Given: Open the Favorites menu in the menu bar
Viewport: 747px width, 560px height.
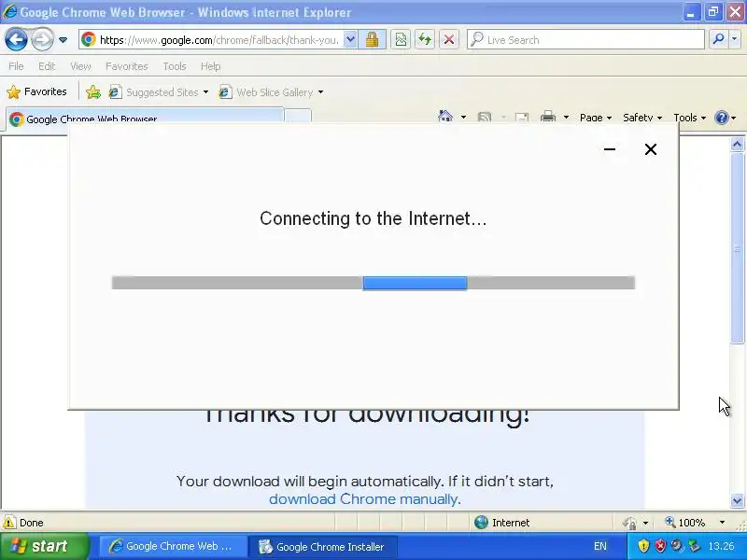Looking at the screenshot, I should 127,66.
